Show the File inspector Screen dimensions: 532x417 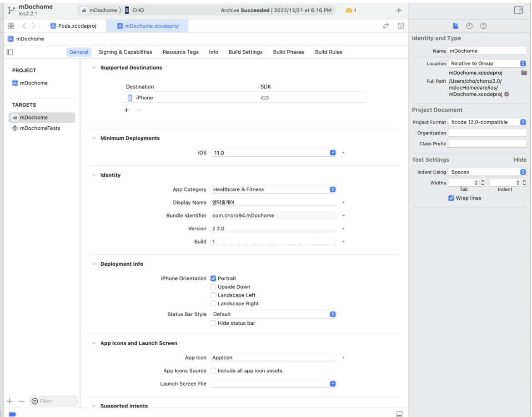click(455, 26)
